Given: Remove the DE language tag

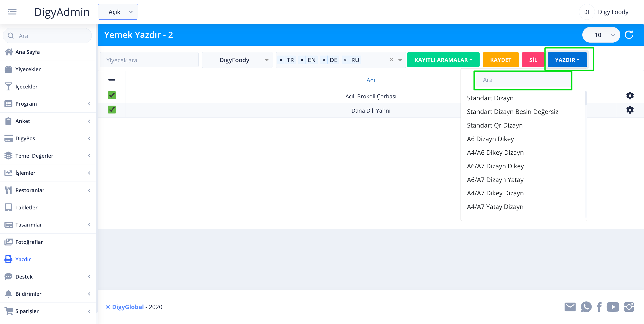Looking at the screenshot, I should (x=324, y=60).
